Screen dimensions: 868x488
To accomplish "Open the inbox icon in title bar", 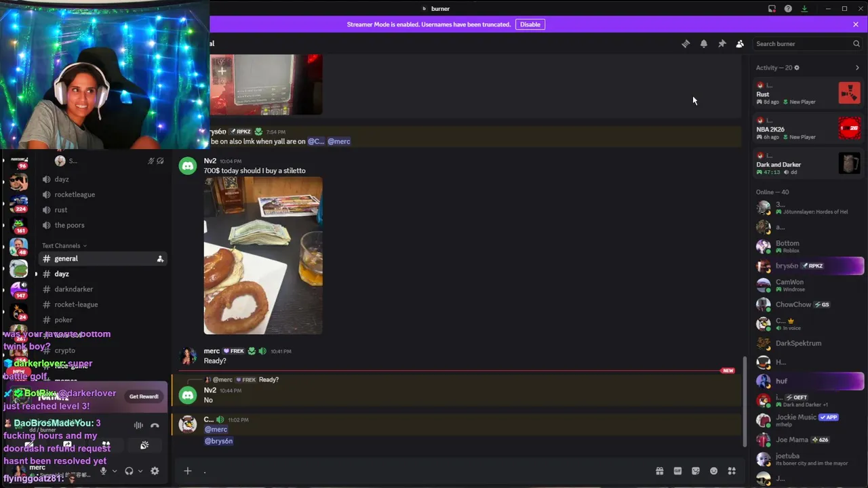I will (772, 9).
